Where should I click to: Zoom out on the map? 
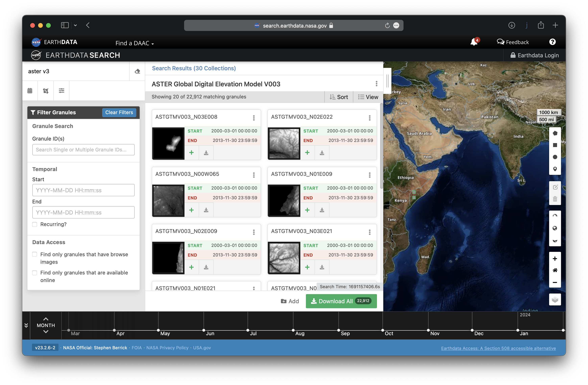point(555,282)
